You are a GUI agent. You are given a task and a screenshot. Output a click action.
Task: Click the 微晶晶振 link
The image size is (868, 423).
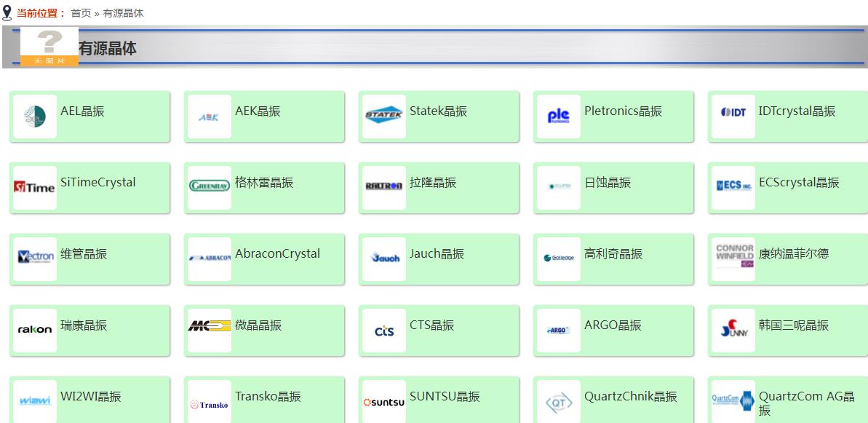tap(258, 325)
